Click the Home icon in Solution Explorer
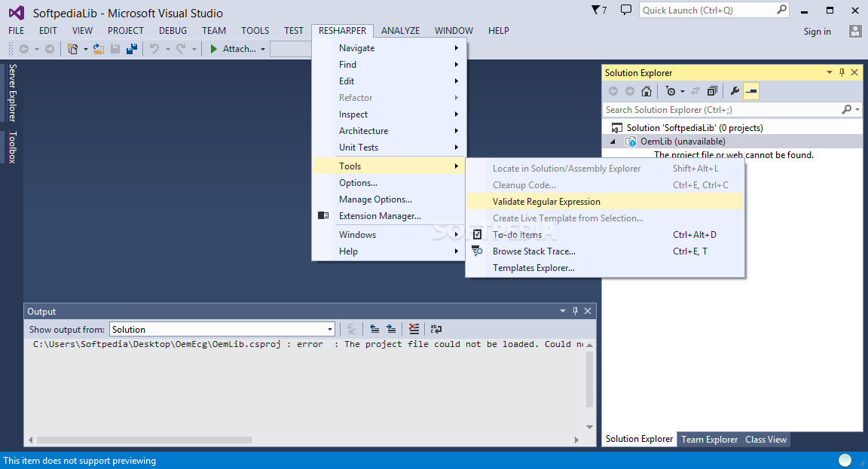This screenshot has width=868, height=469. point(646,91)
